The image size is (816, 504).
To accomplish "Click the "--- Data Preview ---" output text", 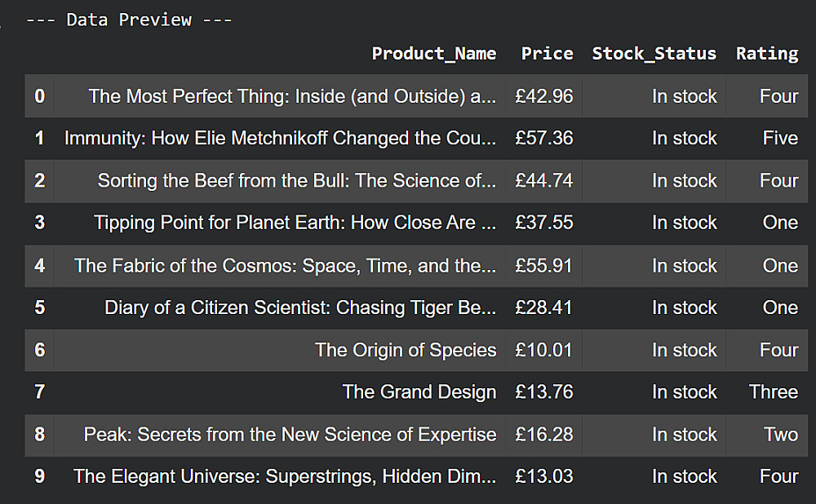I will click(x=129, y=20).
